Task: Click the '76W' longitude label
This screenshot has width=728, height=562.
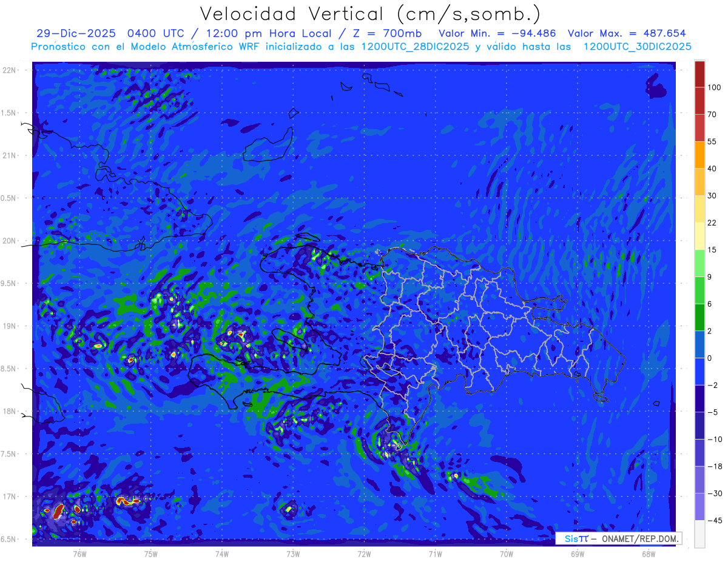Action: point(79,554)
